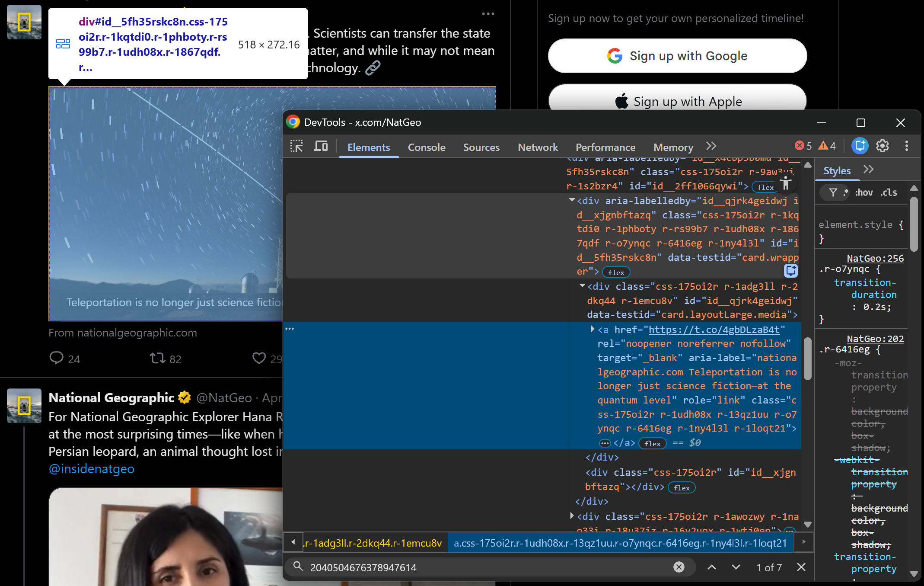Click the Styles pane scrollbar thumb
This screenshot has height=586, width=924.
(914, 224)
